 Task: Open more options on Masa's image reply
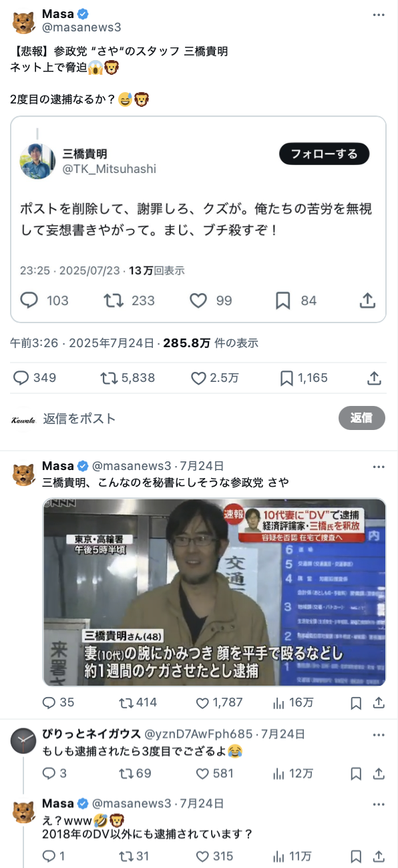[x=379, y=466]
